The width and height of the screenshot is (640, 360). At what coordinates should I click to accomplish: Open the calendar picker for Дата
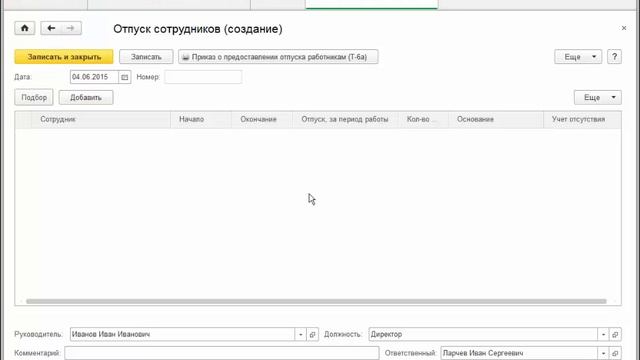[124, 77]
